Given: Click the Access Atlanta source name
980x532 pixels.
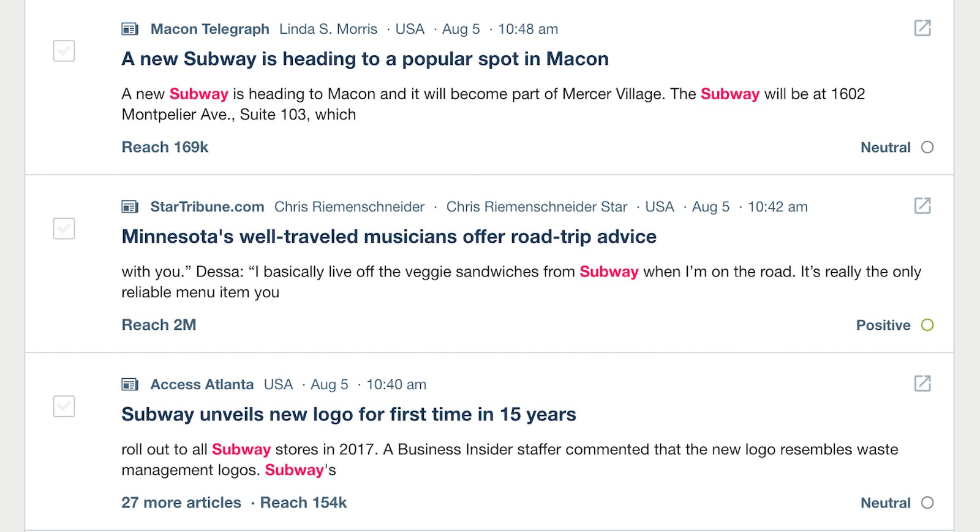Looking at the screenshot, I should point(202,384).
